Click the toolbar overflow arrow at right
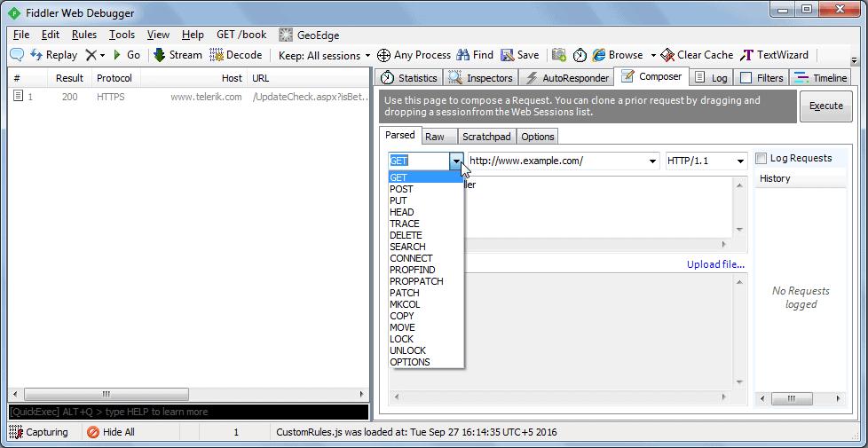This screenshot has height=448, width=868. [853, 60]
